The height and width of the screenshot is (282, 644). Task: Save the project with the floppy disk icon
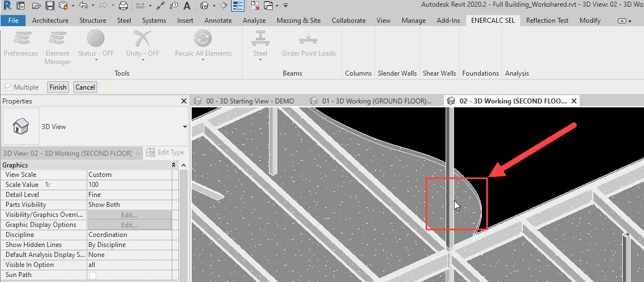click(49, 6)
